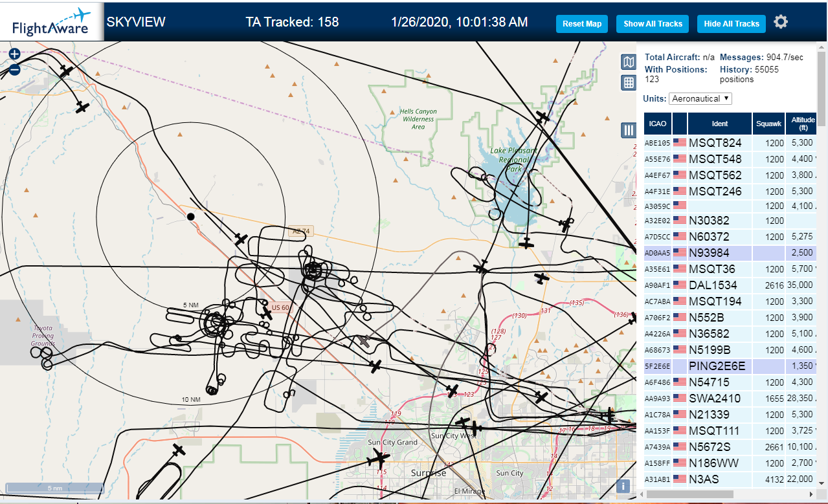Click the US flag in the N93984 row
The image size is (828, 504).
pyautogui.click(x=679, y=253)
